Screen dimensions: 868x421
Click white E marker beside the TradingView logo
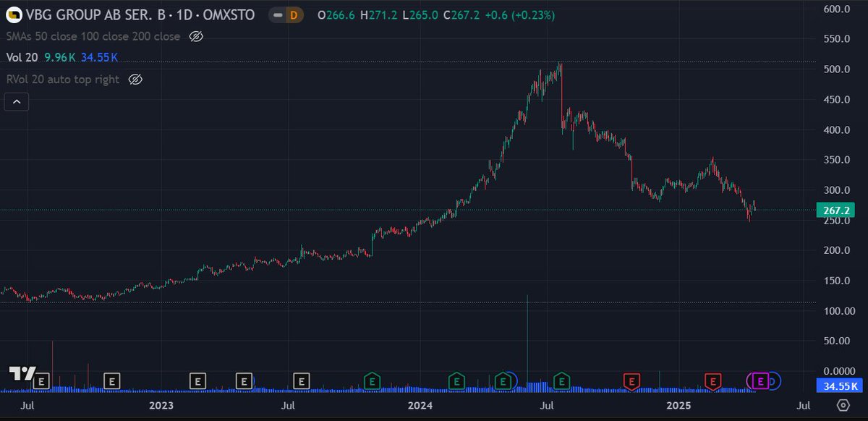41,380
